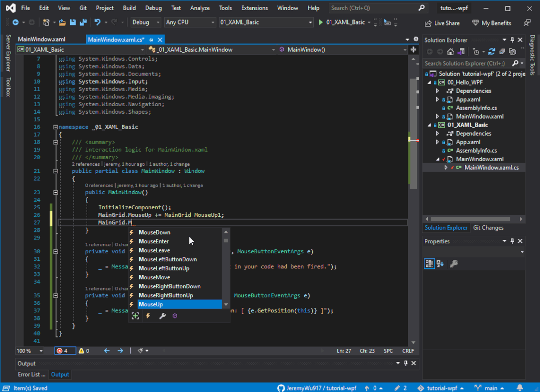
Task: Select AssemblyInfo.cs under 01_XAML_Basic
Action: (476, 151)
